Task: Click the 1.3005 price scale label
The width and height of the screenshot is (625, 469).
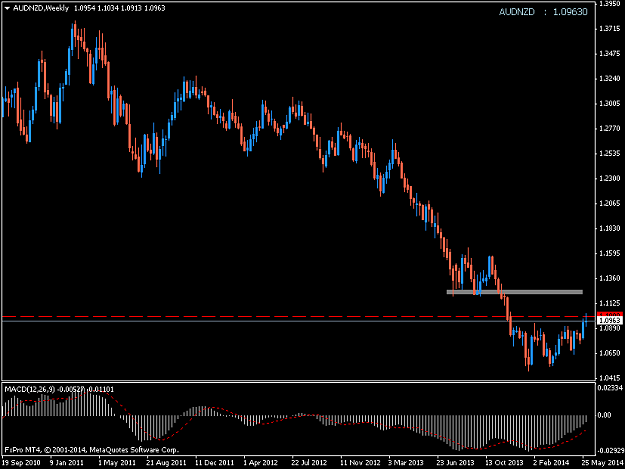Action: (x=610, y=104)
